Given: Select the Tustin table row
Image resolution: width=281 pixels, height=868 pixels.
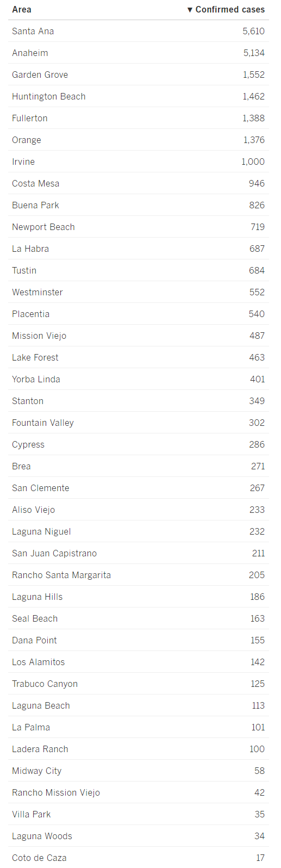Looking at the screenshot, I should pyautogui.click(x=139, y=270).
